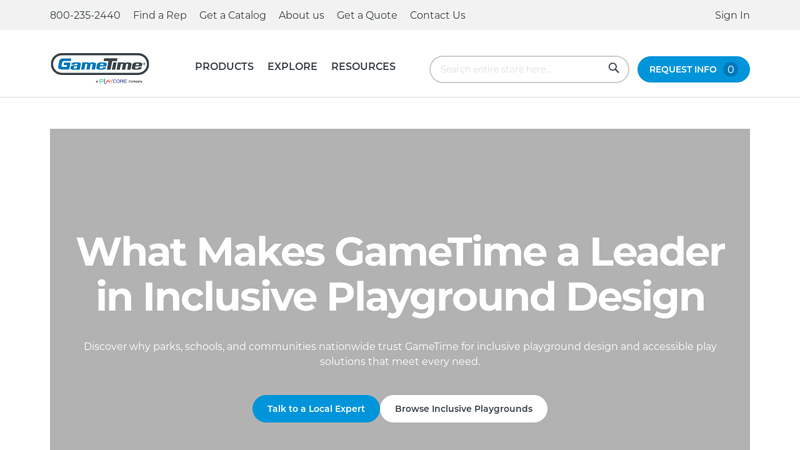Open the Find a Rep link
Image resolution: width=800 pixels, height=450 pixels.
pyautogui.click(x=160, y=15)
